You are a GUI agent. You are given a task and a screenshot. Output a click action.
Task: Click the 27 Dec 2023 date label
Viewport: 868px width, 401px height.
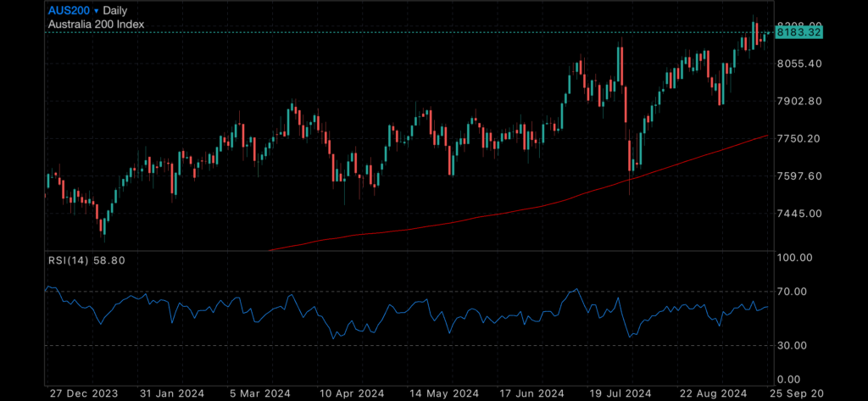pos(84,393)
